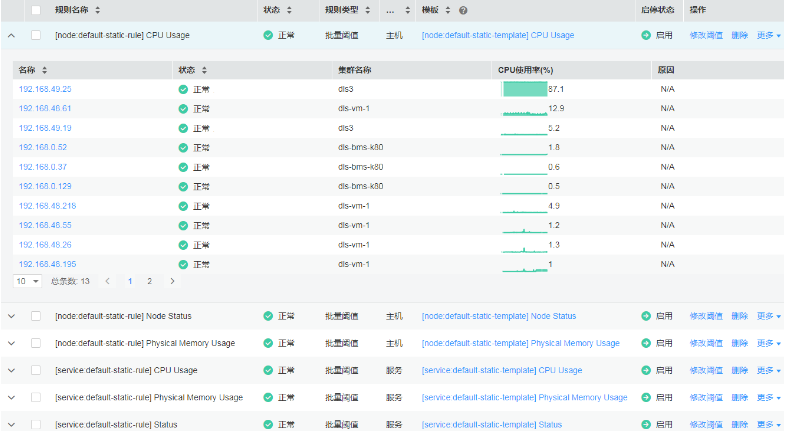Open node CPU Usage template link
This screenshot has width=788, height=431.
point(498,35)
